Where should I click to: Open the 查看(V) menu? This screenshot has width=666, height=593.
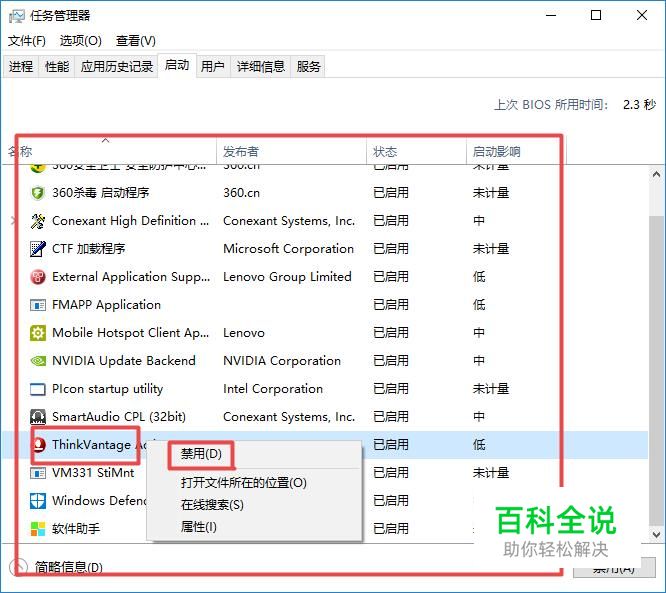(x=135, y=41)
